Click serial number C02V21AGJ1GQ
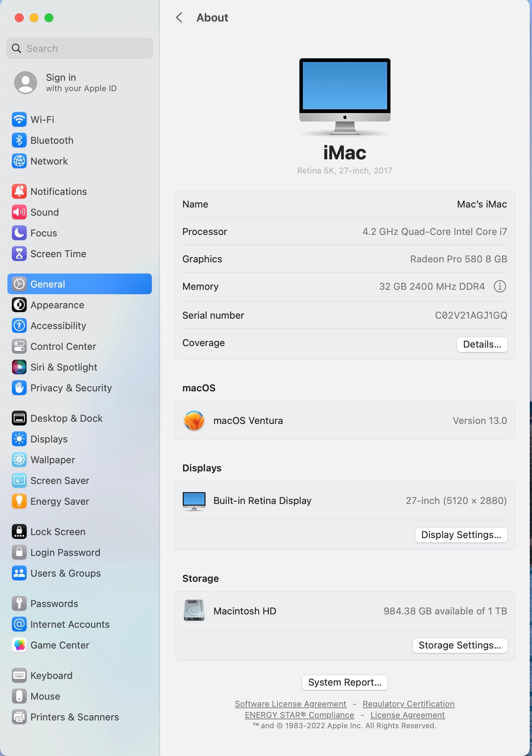 coord(471,315)
